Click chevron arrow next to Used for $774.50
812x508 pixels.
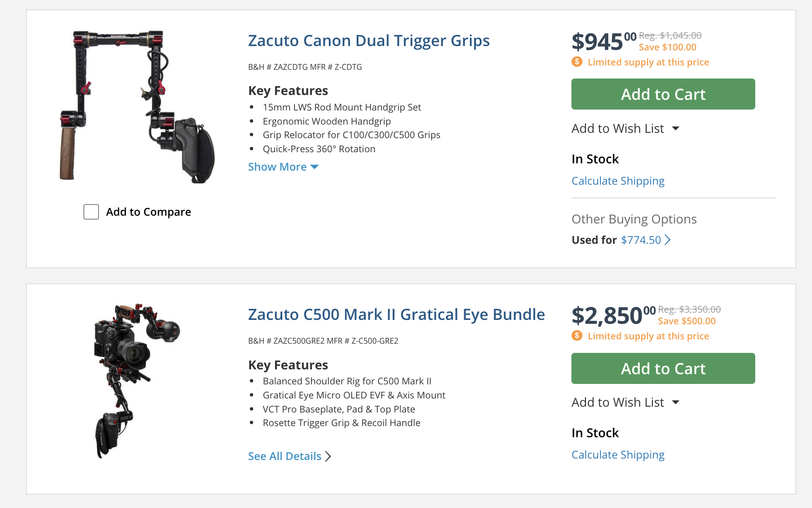pos(668,240)
